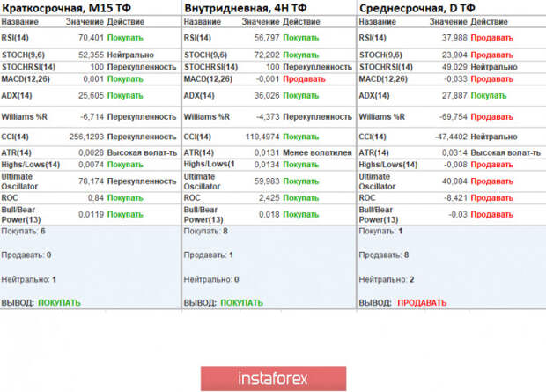The image size is (546, 392).
Task: Click the D conclusion "ПРОДАВАТЬ"
Action: pos(422,303)
